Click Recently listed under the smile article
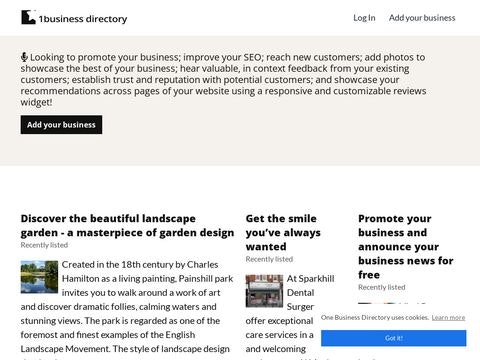 click(269, 259)
